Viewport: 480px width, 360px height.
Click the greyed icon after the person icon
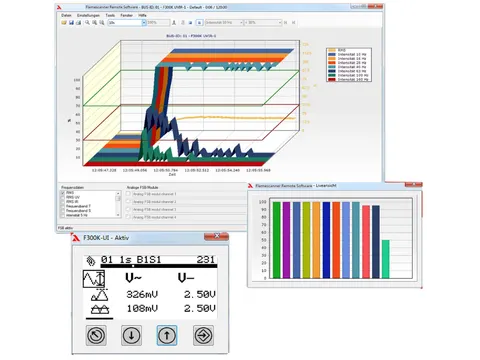point(183,23)
